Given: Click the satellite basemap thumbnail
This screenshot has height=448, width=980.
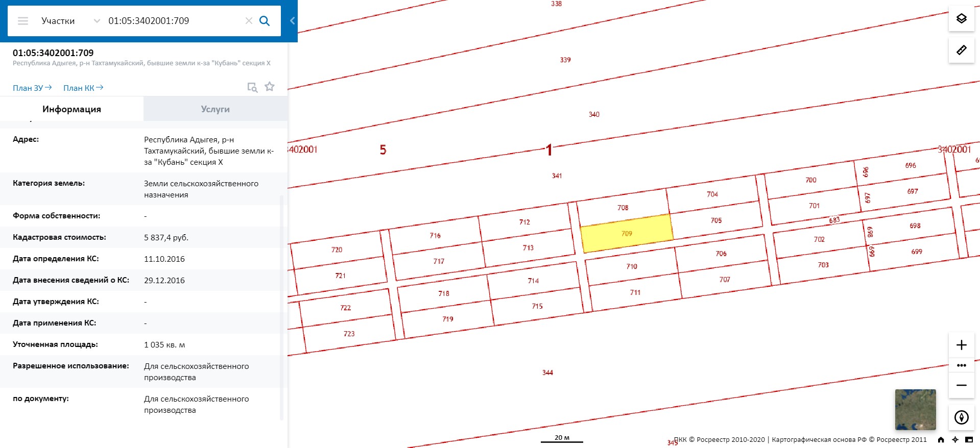Looking at the screenshot, I should coord(915,409).
